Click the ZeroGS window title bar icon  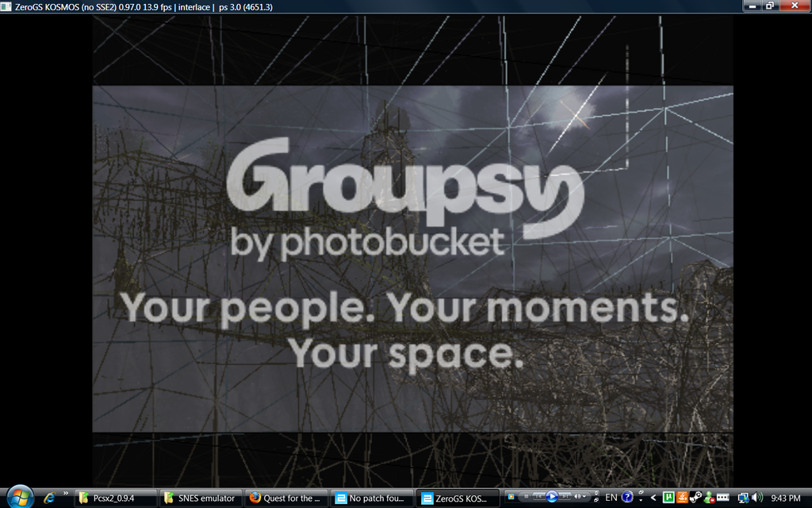6,6
